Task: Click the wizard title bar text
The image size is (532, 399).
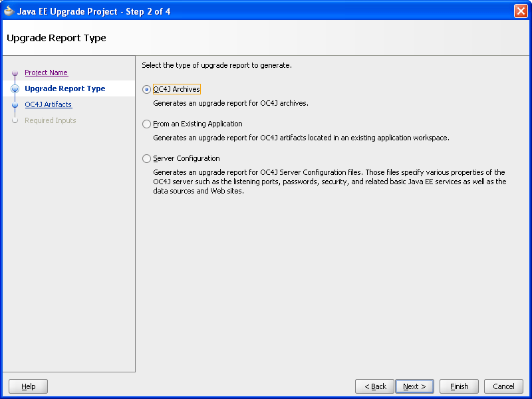Action: tap(94, 11)
